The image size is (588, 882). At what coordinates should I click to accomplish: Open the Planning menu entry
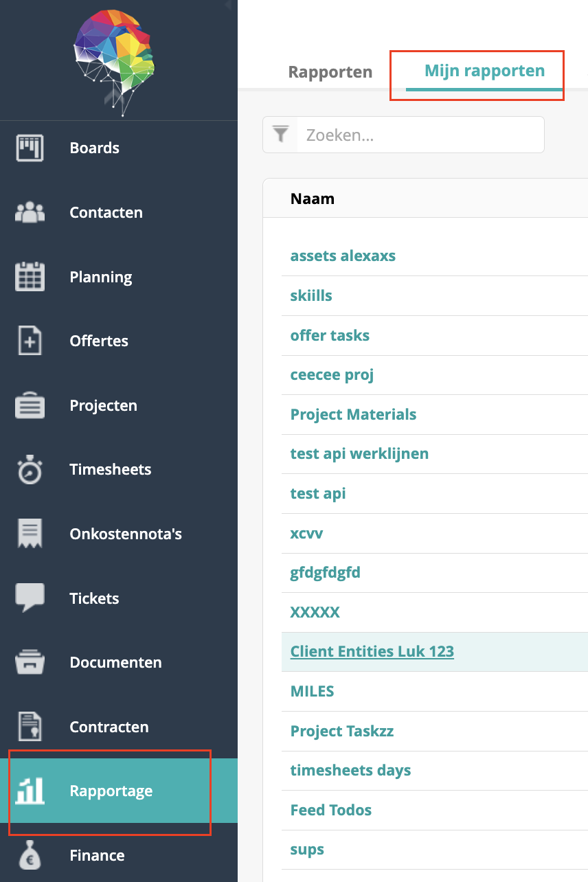(x=100, y=277)
